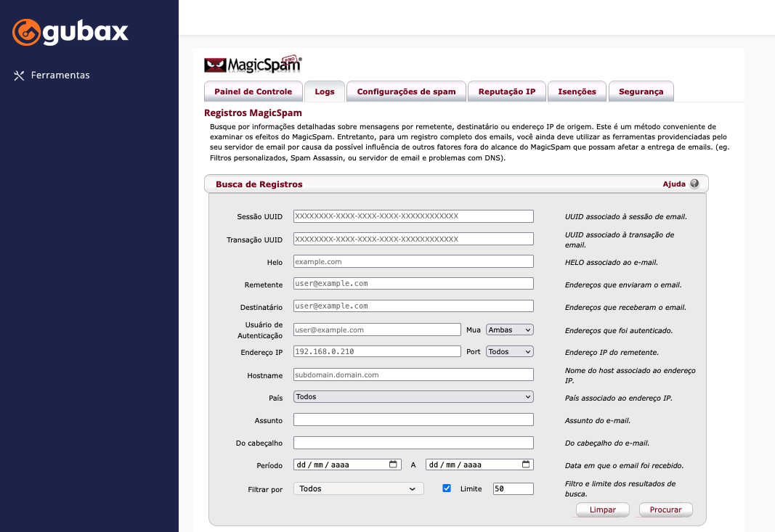Open Configurações de spam tab
The image size is (775, 532).
(406, 91)
